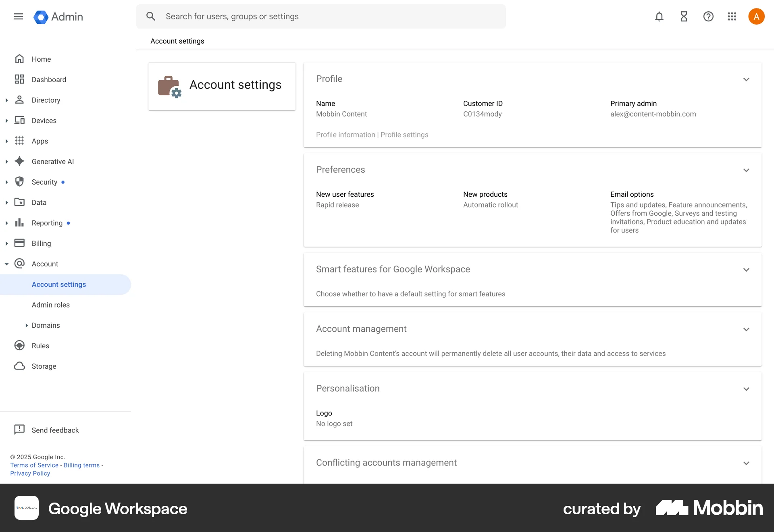
Task: Open the main navigation hamburger menu
Action: point(18,17)
